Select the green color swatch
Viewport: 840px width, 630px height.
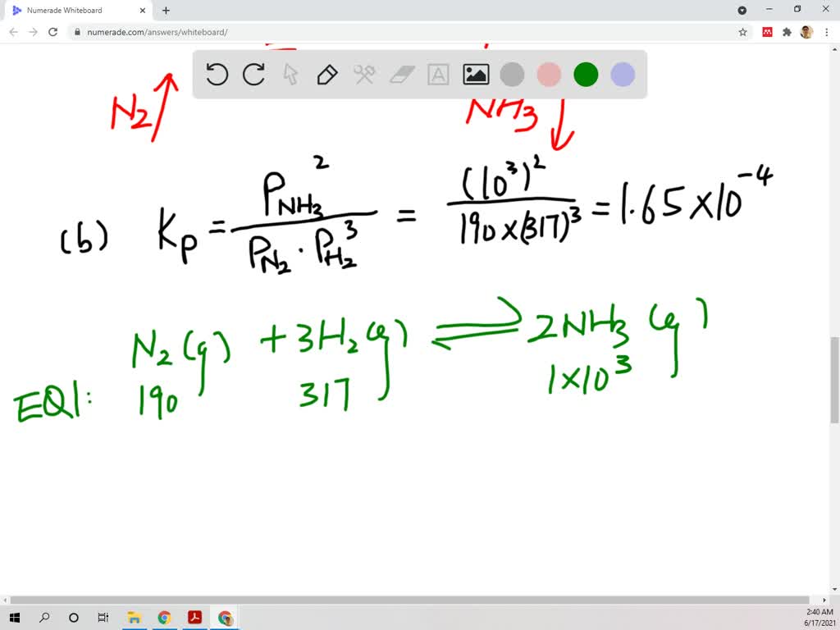pos(585,74)
